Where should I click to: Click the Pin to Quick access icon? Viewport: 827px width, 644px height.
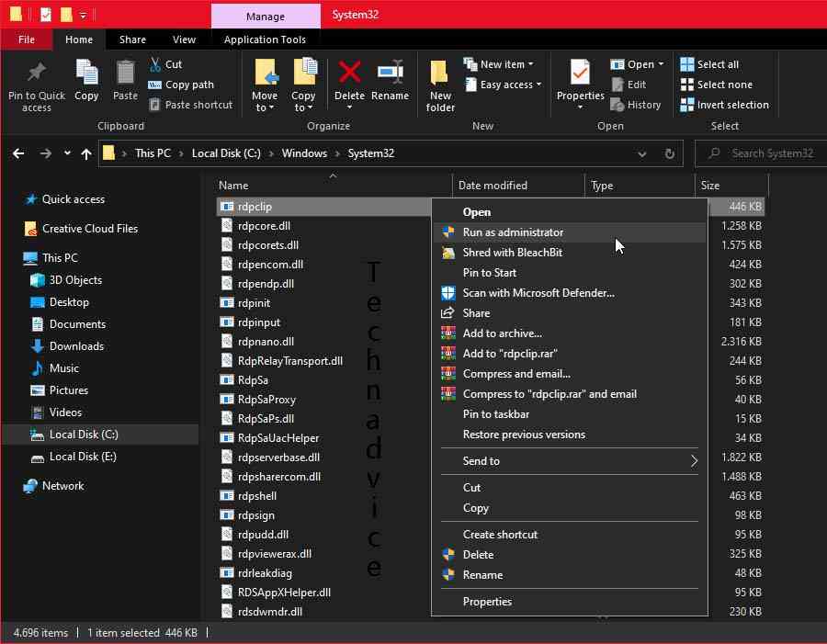tap(37, 73)
